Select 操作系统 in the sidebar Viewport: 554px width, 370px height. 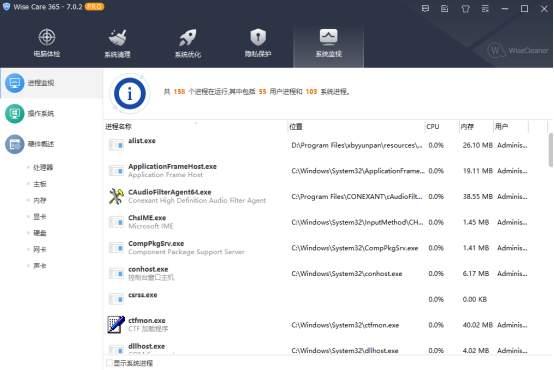[52, 113]
